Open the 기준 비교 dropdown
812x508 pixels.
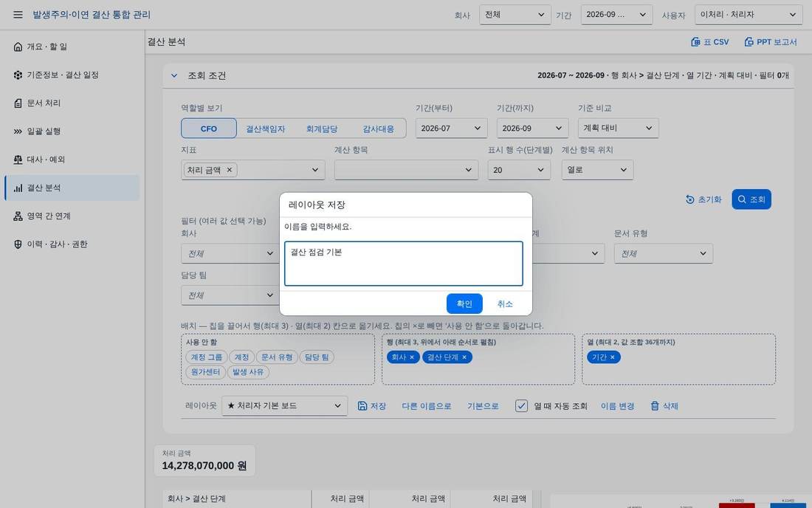point(619,128)
